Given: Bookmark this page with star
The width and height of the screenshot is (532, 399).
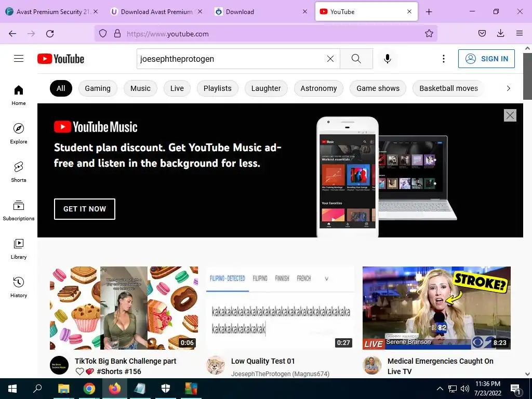Looking at the screenshot, I should [429, 34].
